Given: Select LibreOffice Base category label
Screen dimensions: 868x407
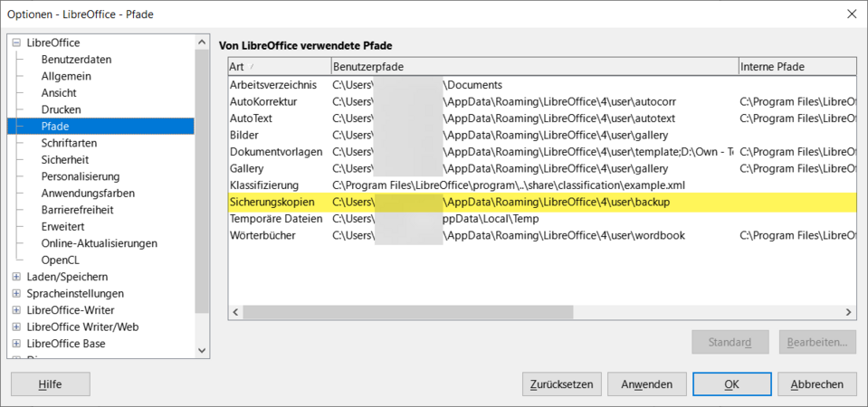Looking at the screenshot, I should [66, 344].
